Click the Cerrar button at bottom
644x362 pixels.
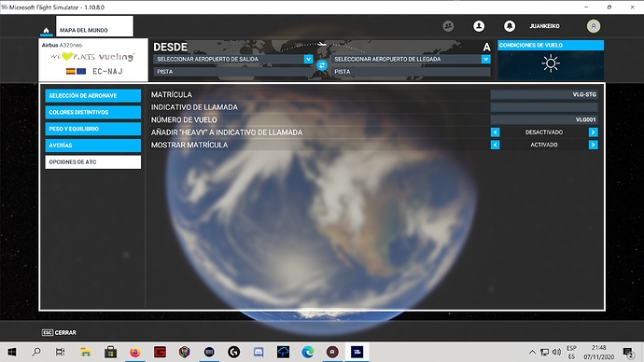(59, 332)
